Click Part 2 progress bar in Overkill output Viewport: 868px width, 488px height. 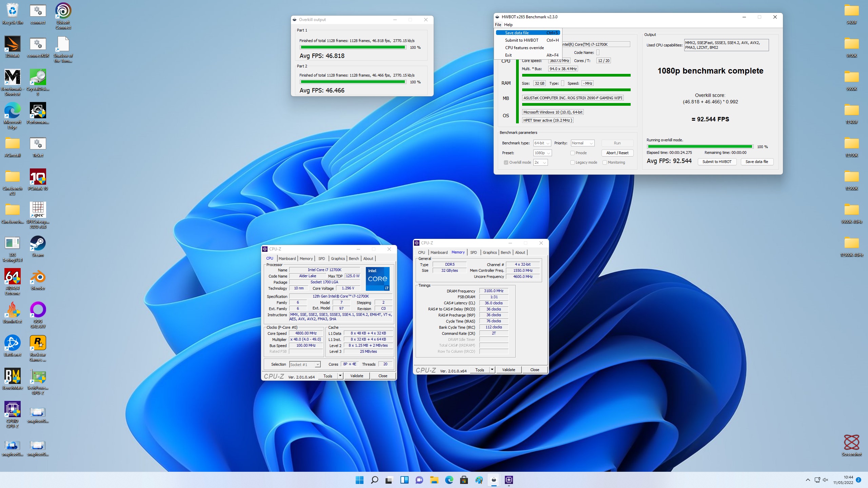pos(353,82)
